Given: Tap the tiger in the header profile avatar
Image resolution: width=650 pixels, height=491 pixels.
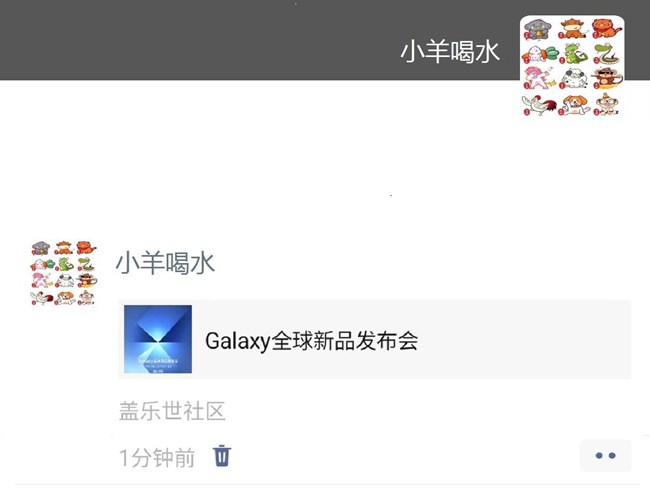Looking at the screenshot, I should 606,29.
